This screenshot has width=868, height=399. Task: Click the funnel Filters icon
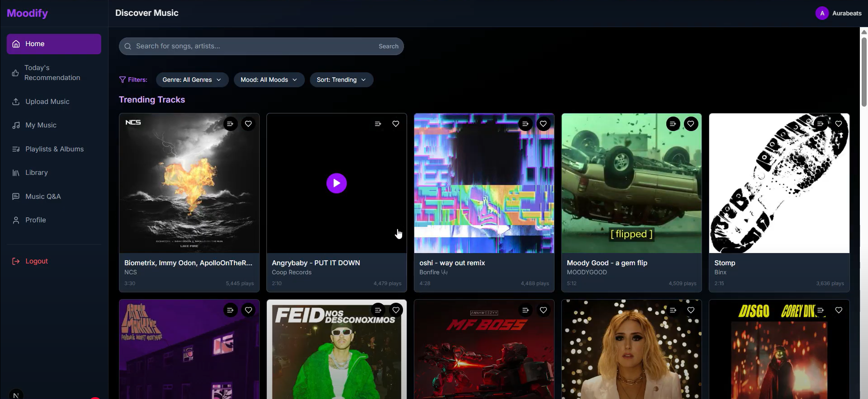(122, 80)
